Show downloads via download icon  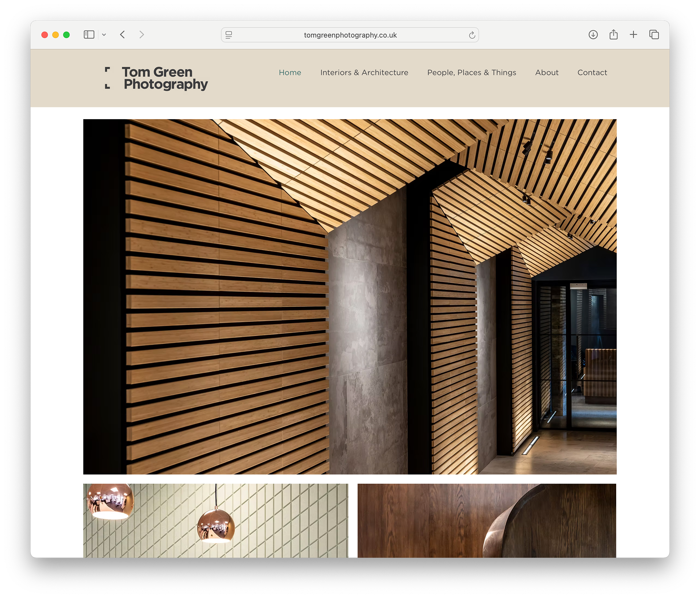click(x=593, y=35)
